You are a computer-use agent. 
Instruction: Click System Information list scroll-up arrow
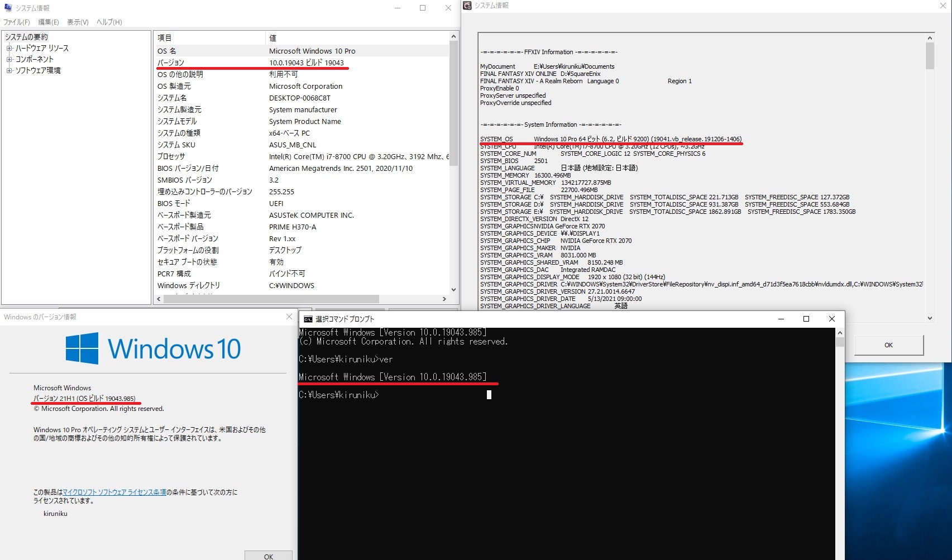pyautogui.click(x=453, y=37)
